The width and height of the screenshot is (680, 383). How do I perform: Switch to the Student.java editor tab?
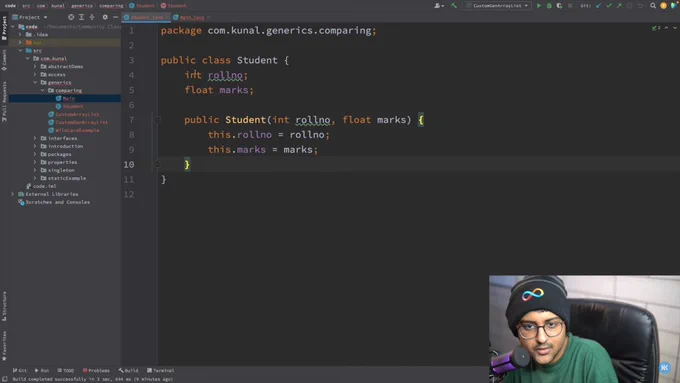point(146,17)
